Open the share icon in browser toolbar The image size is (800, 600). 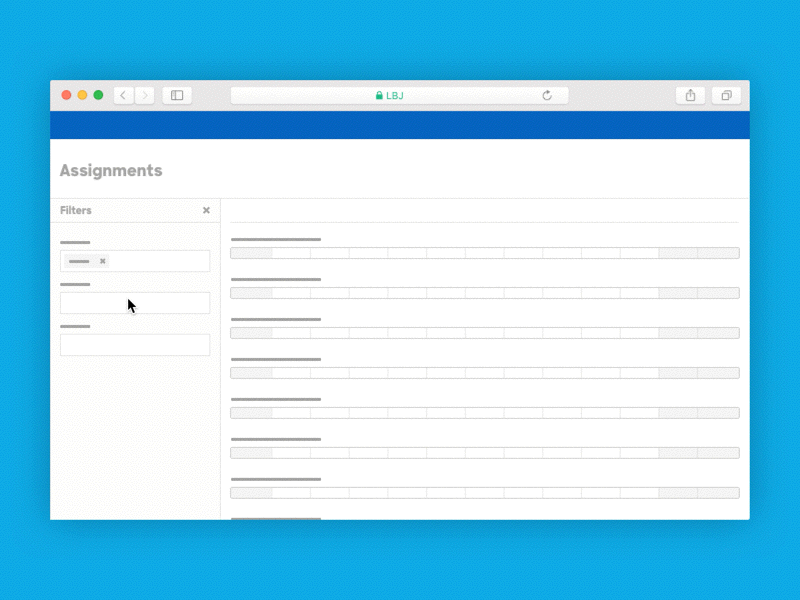[x=690, y=95]
